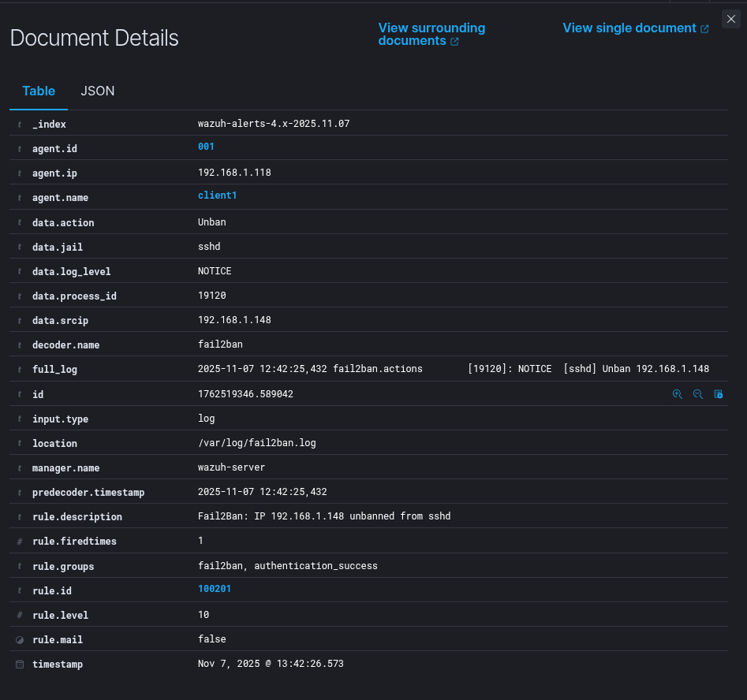Close the Document Details panel
The image size is (747, 700).
pos(730,19)
